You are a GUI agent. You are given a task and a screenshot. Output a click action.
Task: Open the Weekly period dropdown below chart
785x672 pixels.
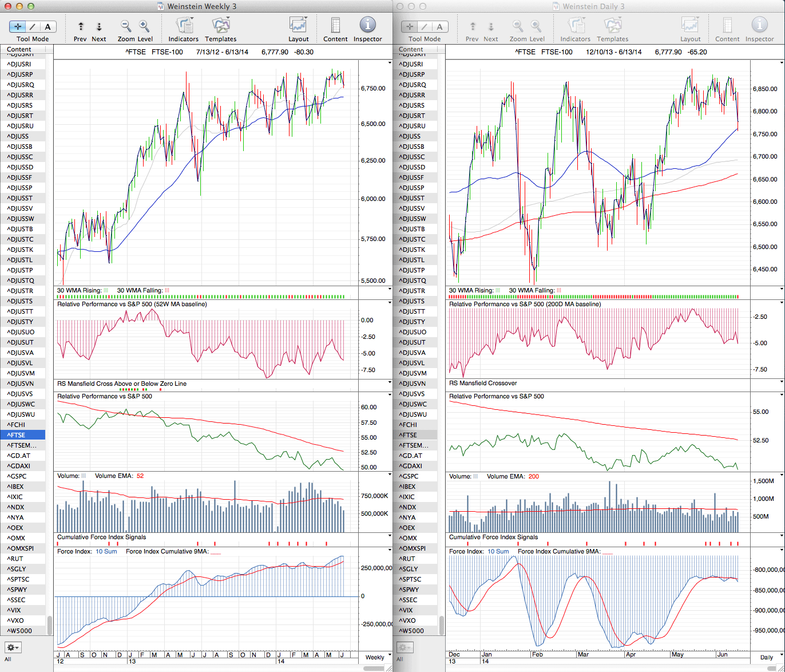point(375,657)
